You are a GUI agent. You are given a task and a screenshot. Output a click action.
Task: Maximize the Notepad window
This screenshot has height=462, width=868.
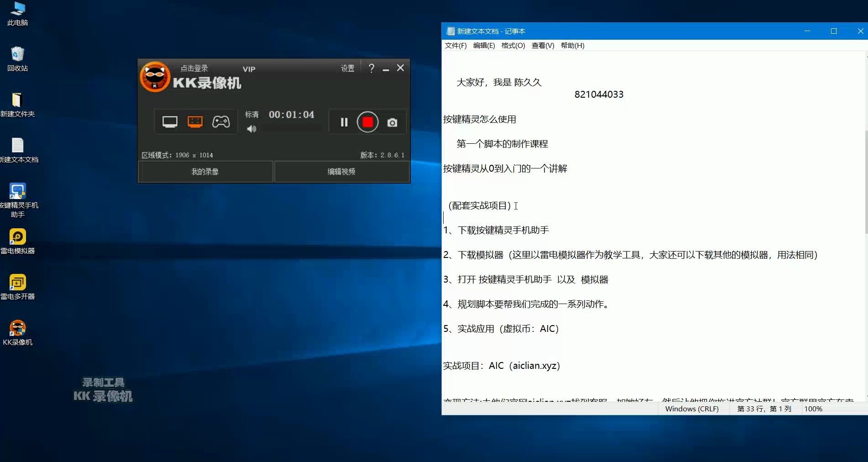click(833, 31)
